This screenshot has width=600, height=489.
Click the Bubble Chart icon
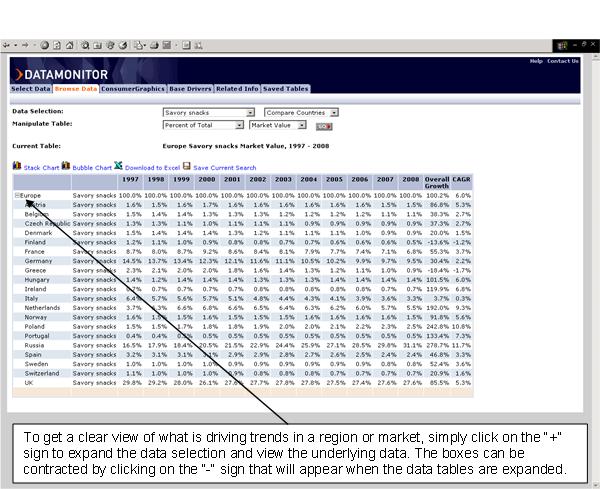(66, 166)
